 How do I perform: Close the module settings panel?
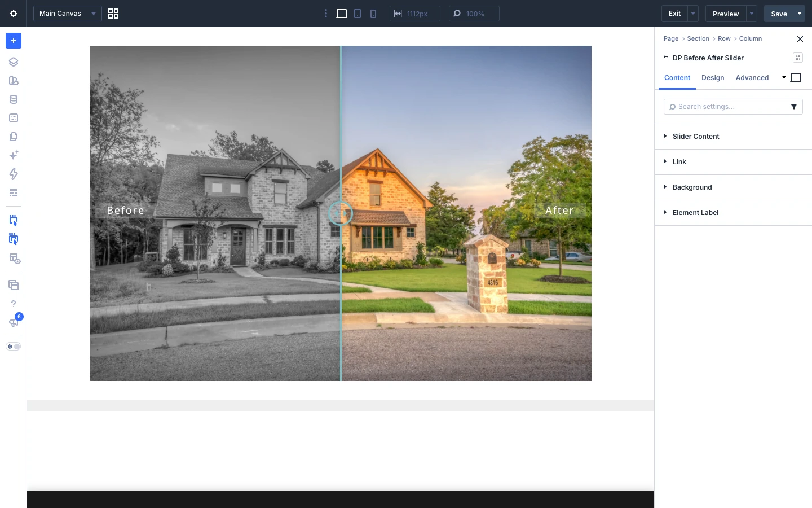[800, 39]
